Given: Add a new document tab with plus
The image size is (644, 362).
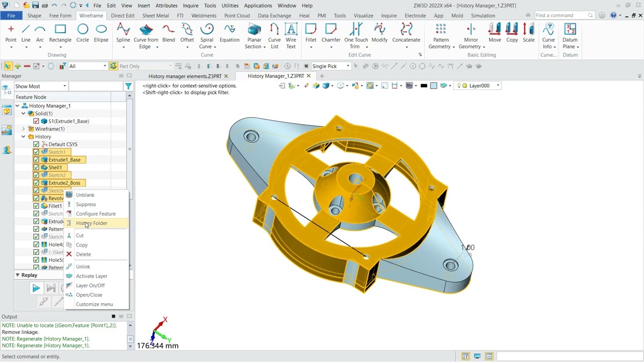Looking at the screenshot, I should [x=322, y=76].
